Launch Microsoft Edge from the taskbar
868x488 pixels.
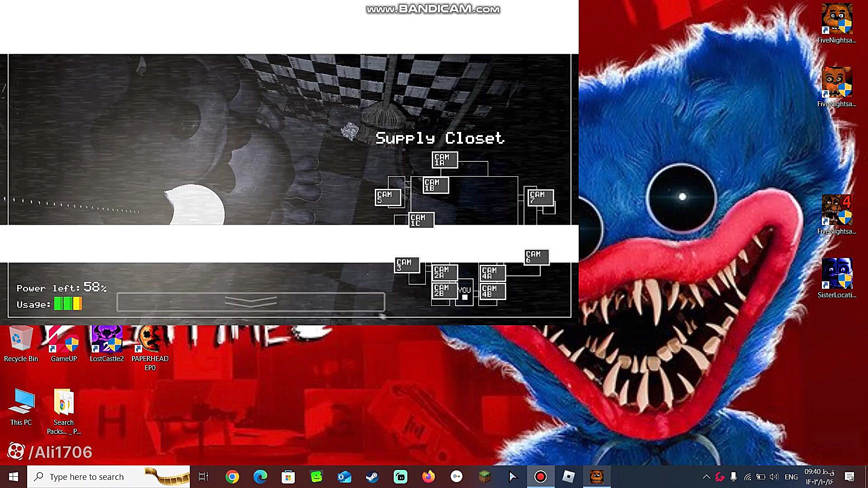coord(260,477)
